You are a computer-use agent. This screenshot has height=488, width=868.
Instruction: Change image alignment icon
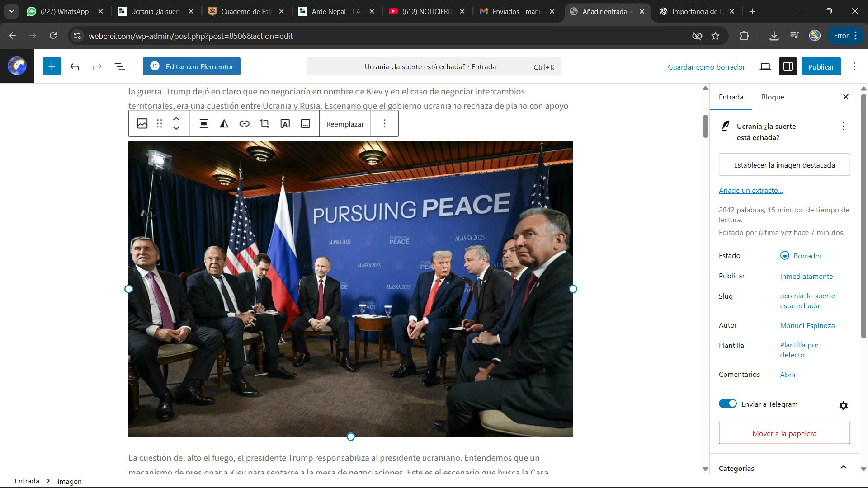click(x=204, y=124)
